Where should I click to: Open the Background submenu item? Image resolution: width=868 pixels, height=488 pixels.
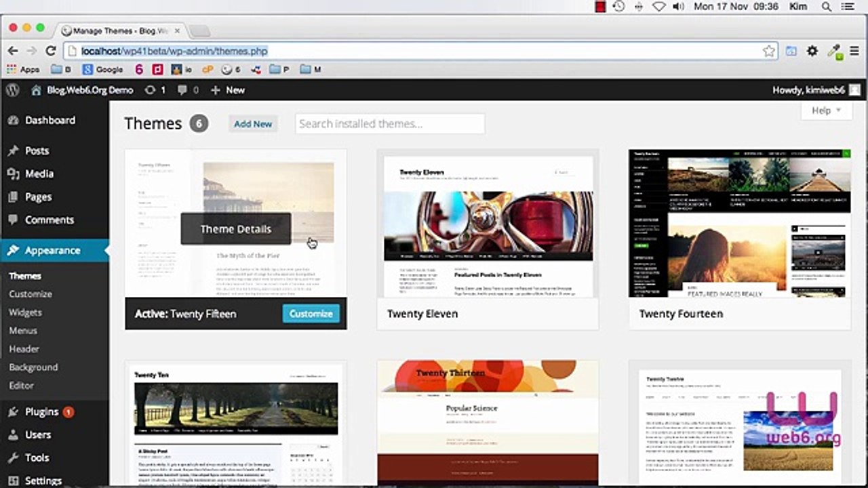pyautogui.click(x=33, y=367)
